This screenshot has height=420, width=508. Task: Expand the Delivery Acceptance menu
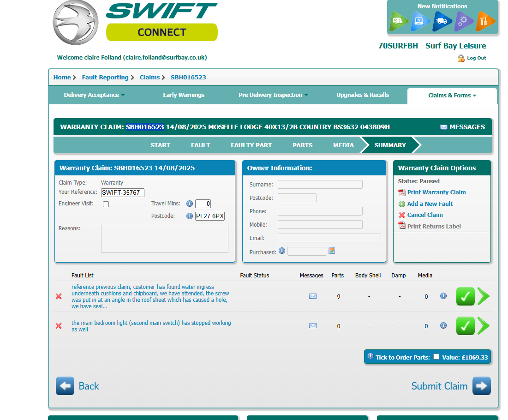pos(94,95)
